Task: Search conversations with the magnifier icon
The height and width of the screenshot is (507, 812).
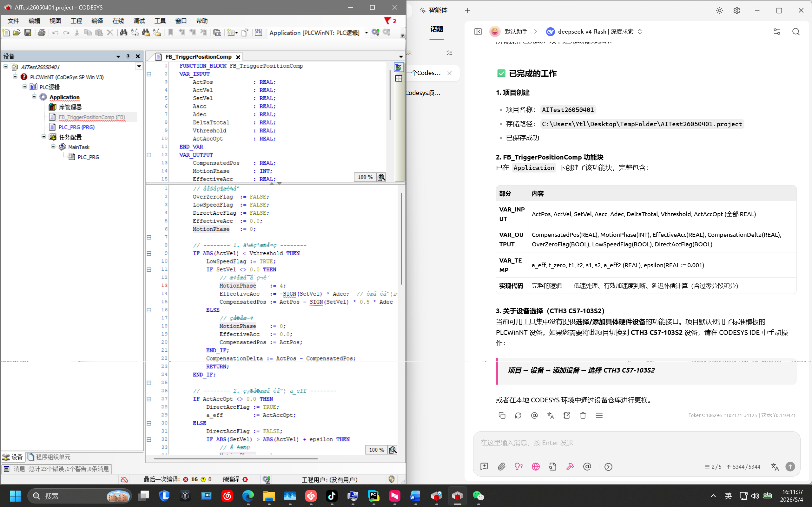Action: tap(796, 31)
